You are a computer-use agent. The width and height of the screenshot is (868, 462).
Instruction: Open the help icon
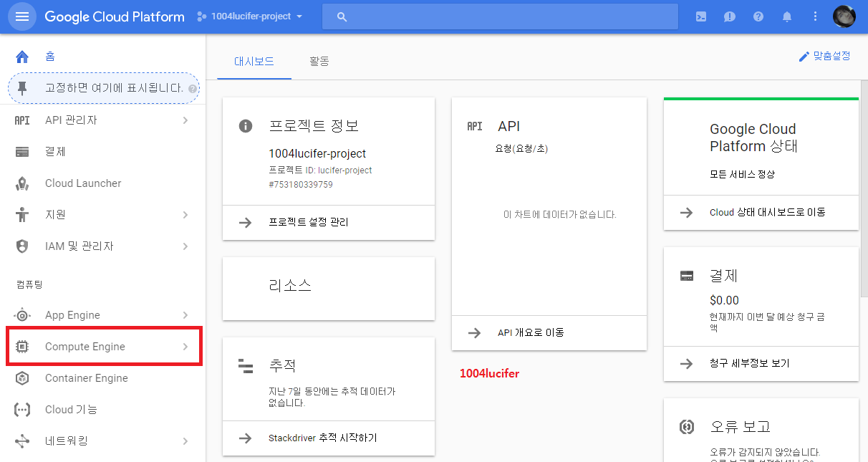pos(758,16)
